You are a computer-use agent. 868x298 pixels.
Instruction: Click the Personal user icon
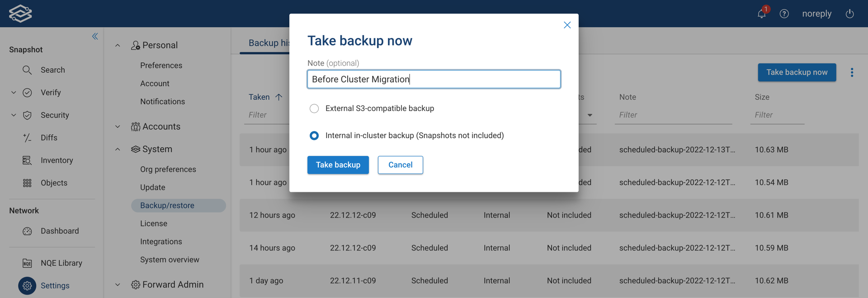(x=135, y=45)
